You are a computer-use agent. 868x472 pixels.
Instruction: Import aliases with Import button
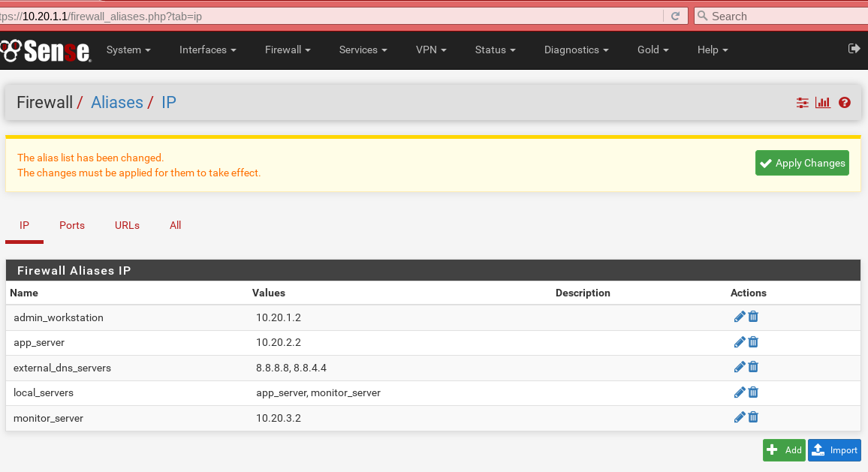tap(834, 450)
